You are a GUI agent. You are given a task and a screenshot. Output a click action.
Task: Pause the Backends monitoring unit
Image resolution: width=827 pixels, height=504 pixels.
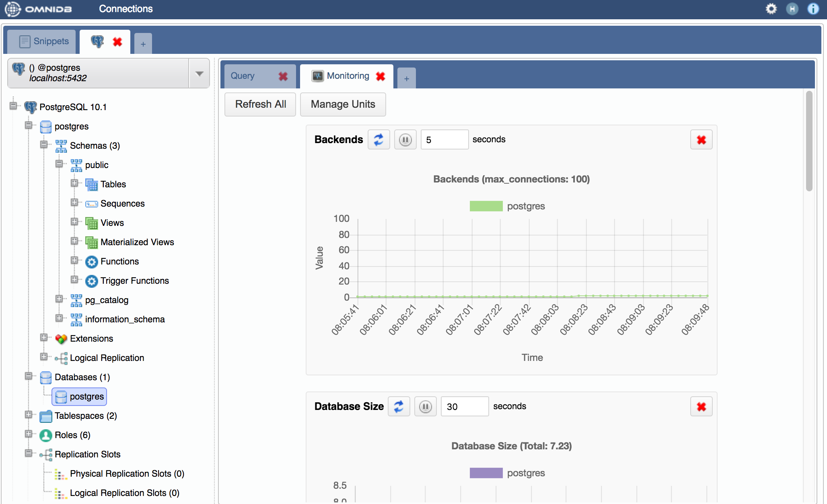[405, 139]
